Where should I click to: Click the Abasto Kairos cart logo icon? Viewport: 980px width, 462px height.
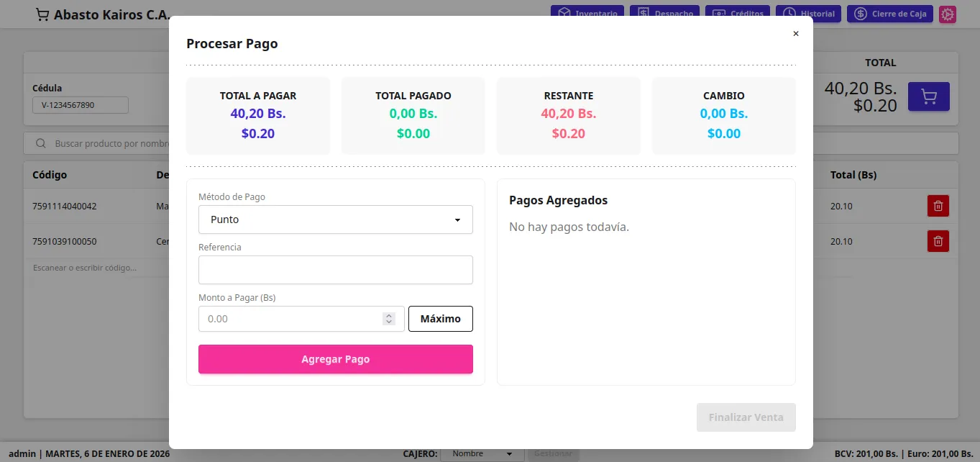(x=42, y=15)
